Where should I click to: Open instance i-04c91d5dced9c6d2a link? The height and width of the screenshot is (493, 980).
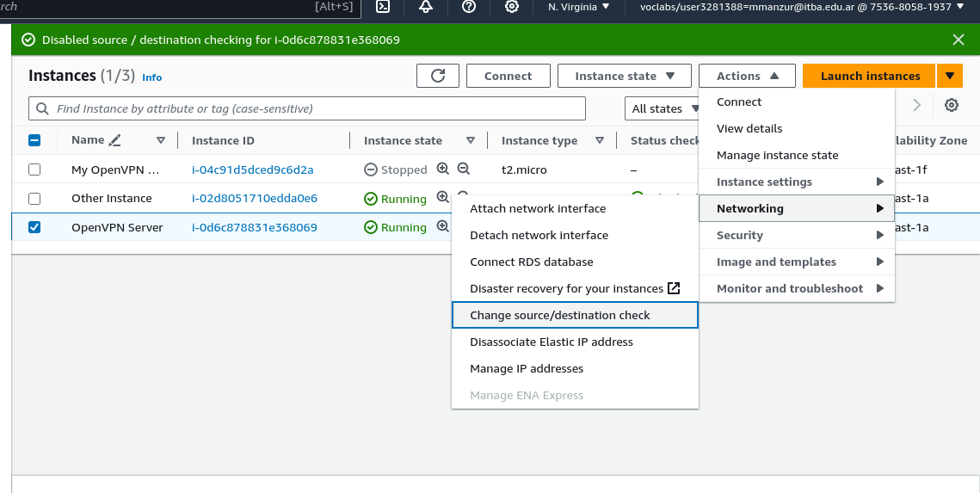pos(252,169)
